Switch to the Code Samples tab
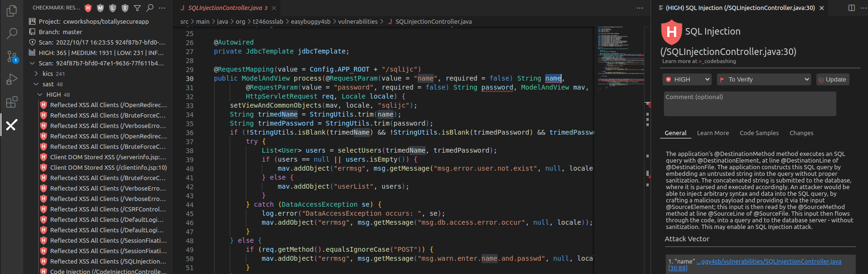 tap(759, 133)
